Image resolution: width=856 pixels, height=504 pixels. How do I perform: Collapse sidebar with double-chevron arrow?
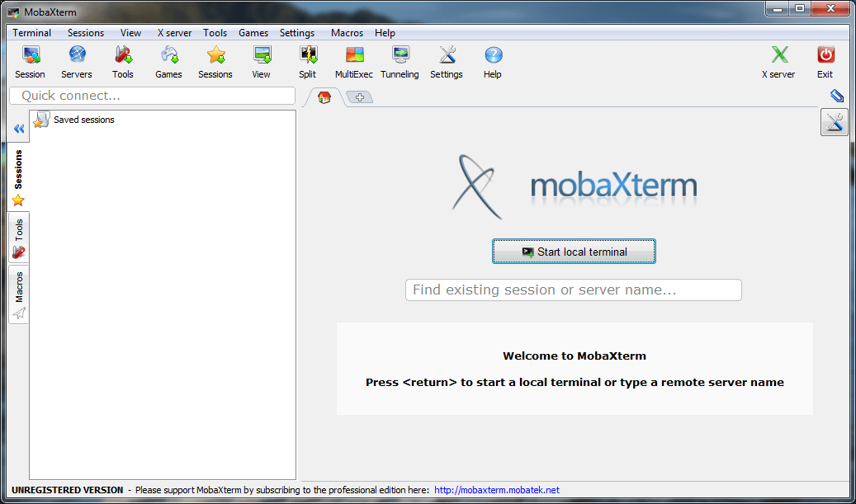tap(19, 129)
